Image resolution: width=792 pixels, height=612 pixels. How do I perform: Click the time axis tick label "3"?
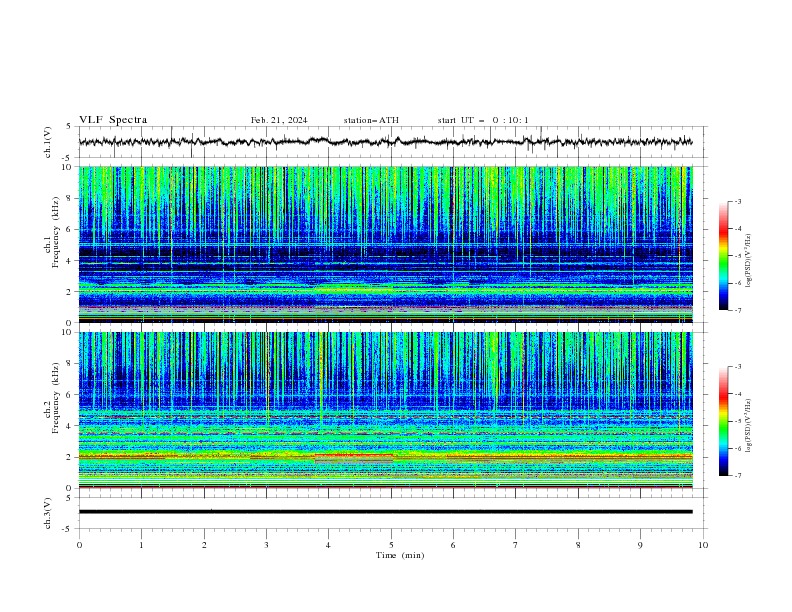(266, 545)
